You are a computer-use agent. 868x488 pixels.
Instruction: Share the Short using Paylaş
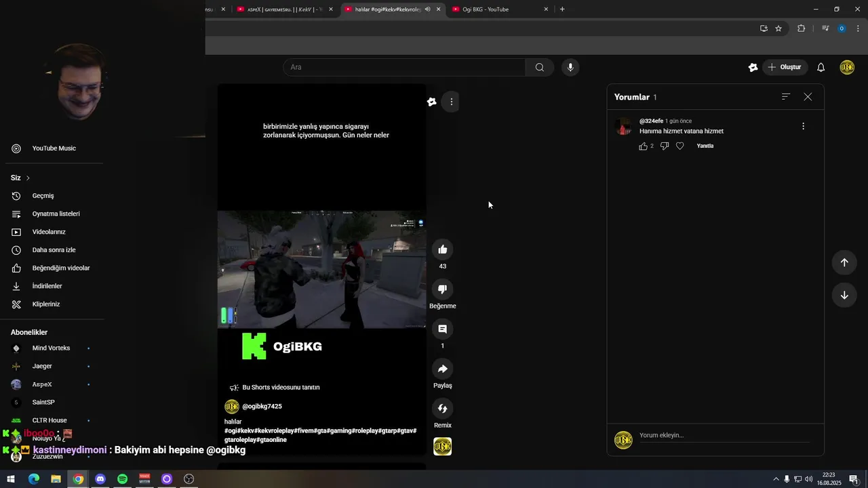click(x=442, y=369)
